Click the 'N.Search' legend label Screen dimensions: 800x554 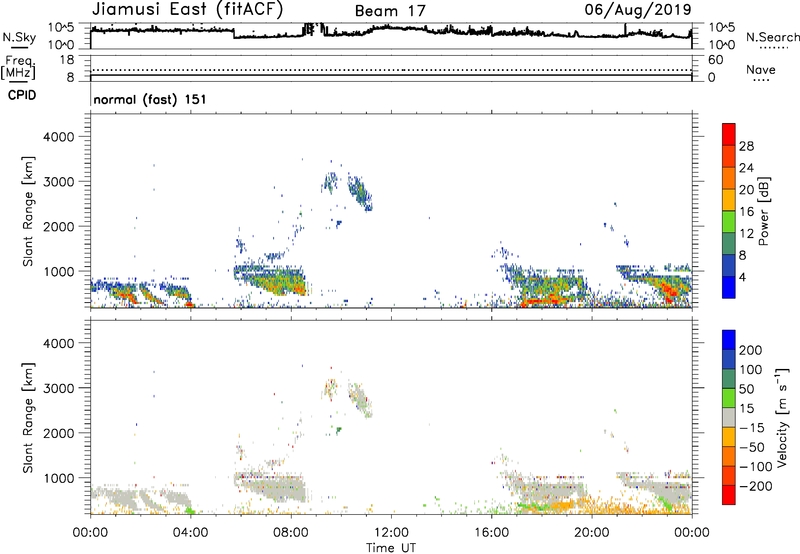click(772, 37)
